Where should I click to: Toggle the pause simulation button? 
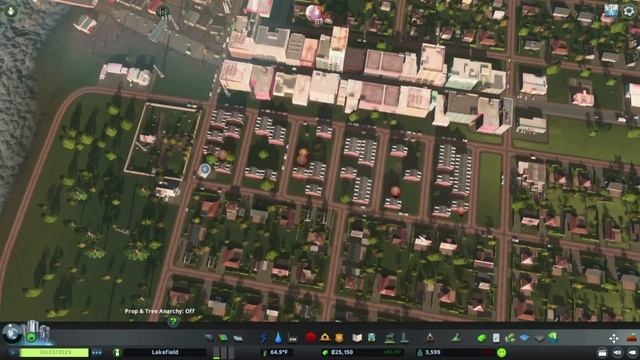tap(12, 352)
